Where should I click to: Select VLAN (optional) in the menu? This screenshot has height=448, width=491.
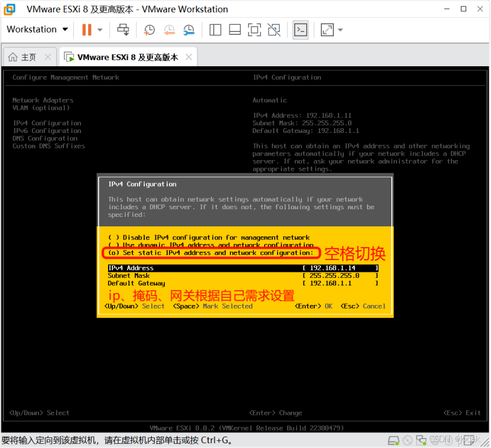pyautogui.click(x=41, y=108)
